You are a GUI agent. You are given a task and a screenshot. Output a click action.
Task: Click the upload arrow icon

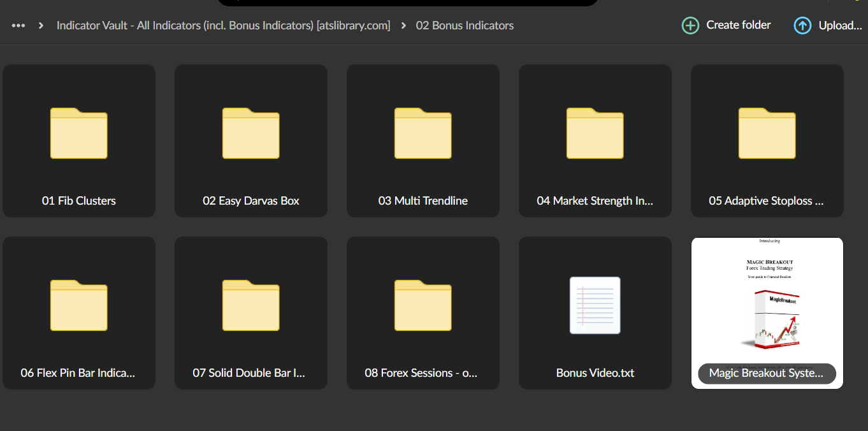tap(802, 25)
